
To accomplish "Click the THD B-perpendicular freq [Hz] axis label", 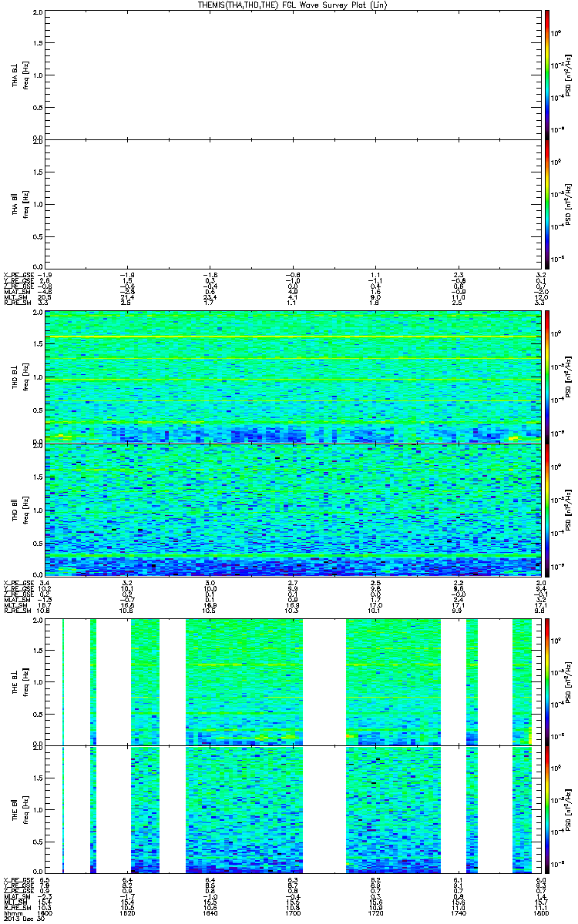I will click(x=25, y=377).
